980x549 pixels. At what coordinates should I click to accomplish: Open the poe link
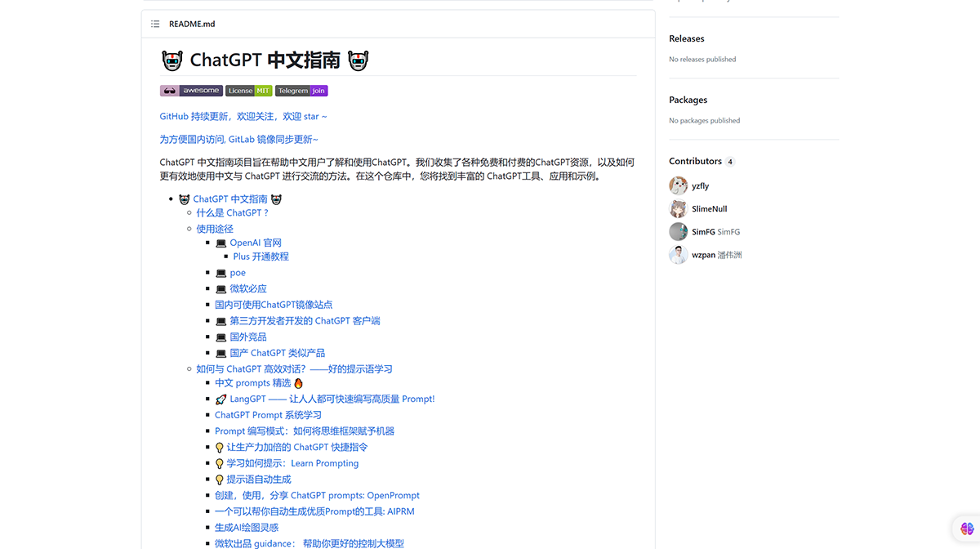(238, 272)
